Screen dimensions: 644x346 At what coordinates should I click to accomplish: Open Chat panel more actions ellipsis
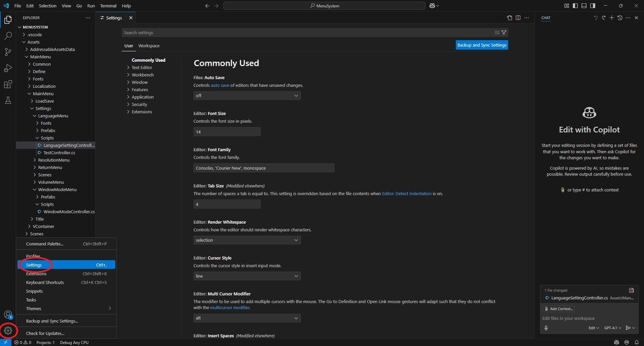pyautogui.click(x=628, y=18)
